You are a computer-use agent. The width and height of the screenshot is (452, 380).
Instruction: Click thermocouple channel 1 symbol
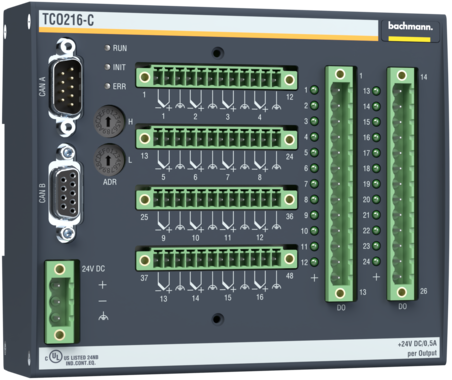[x=163, y=101]
